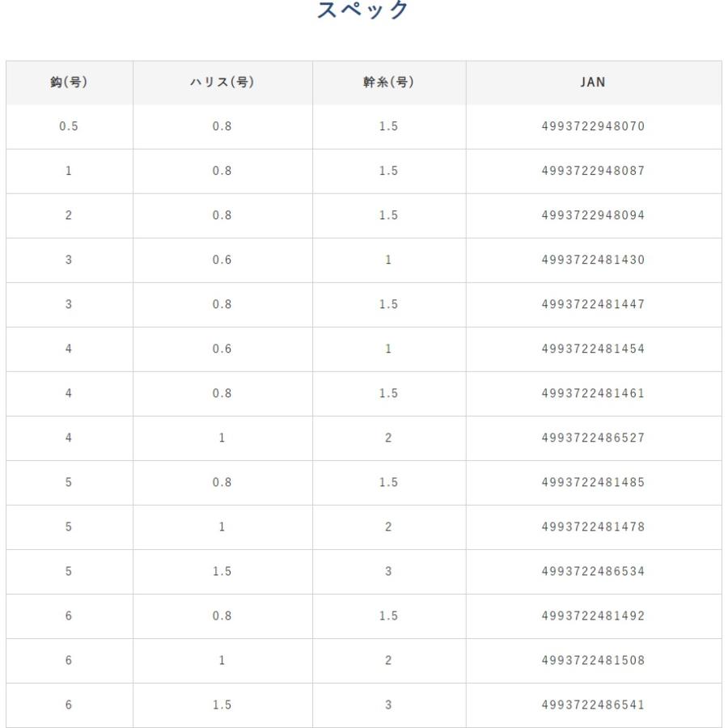Click JAN code 4993722948094
The width and height of the screenshot is (728, 728).
coord(593,215)
